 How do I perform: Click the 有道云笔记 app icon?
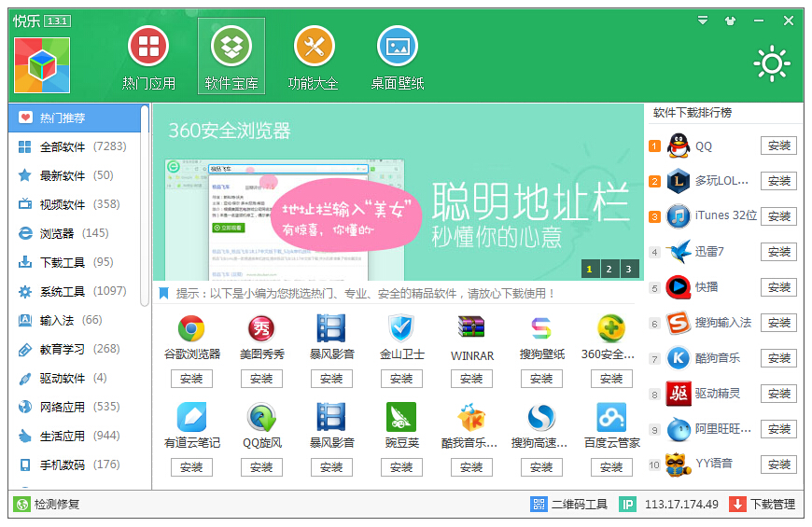191,417
